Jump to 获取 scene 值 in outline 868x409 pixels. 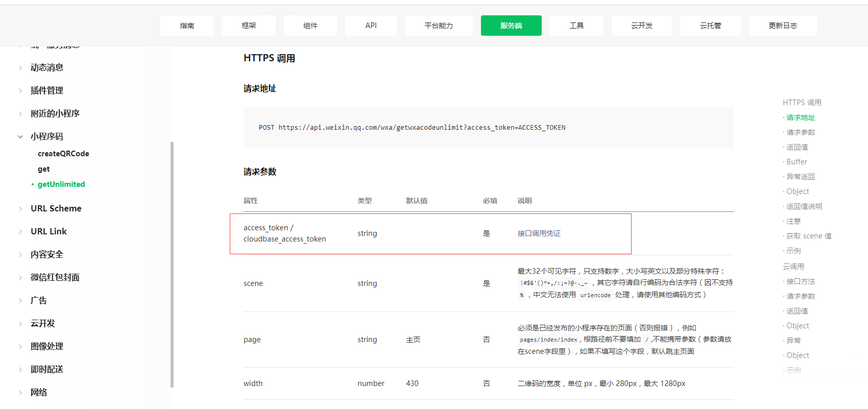coord(809,236)
